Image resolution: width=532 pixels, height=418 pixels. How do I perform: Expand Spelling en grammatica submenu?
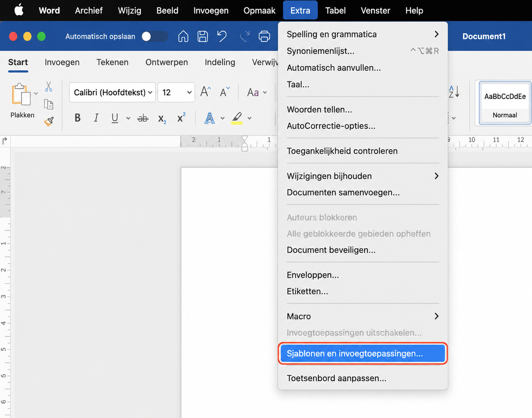pos(363,34)
